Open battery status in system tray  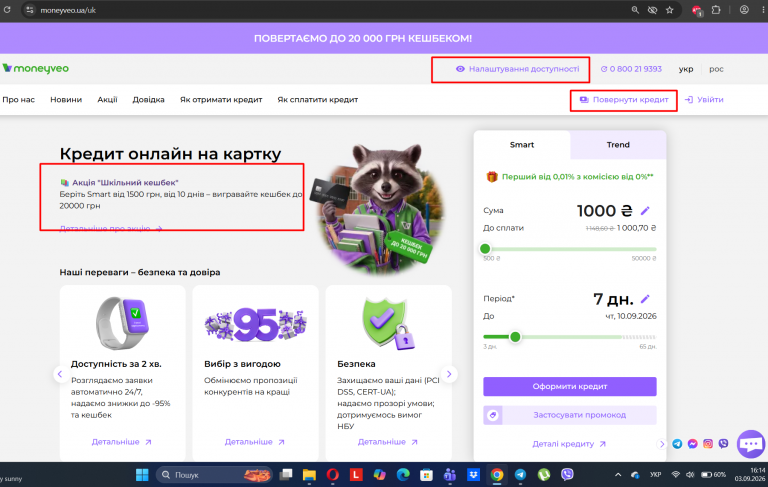[713, 475]
